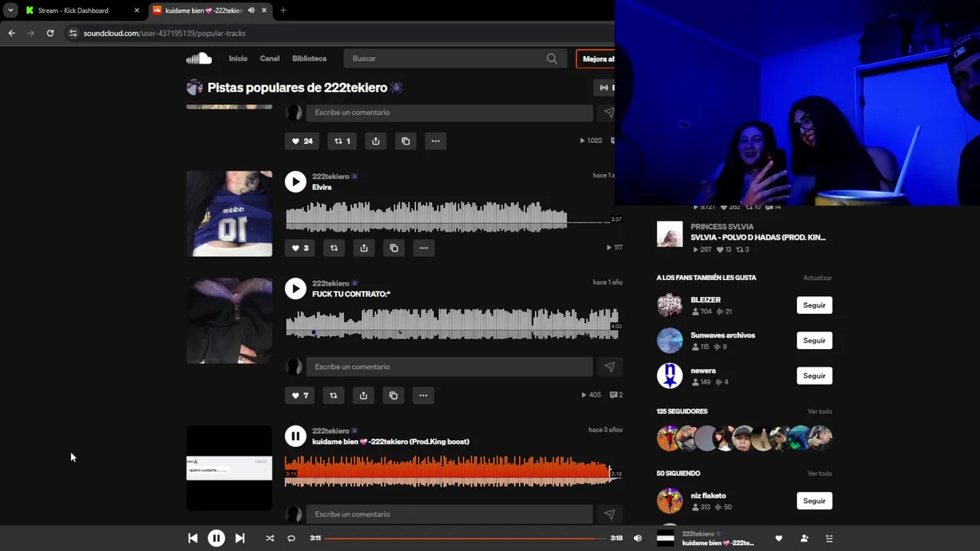Screen dimensions: 980x551
Task: Follow Sunwaves archivos
Action: pyautogui.click(x=814, y=341)
